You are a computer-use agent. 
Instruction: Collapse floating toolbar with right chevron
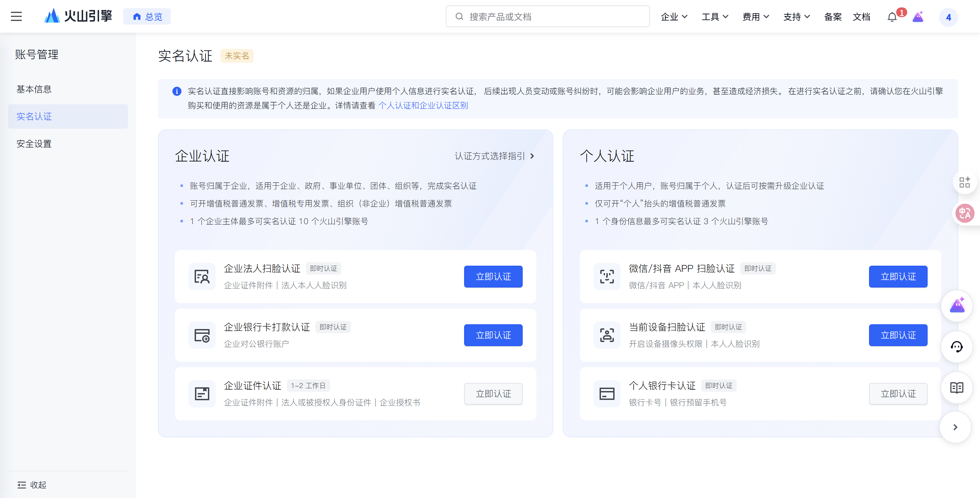955,427
